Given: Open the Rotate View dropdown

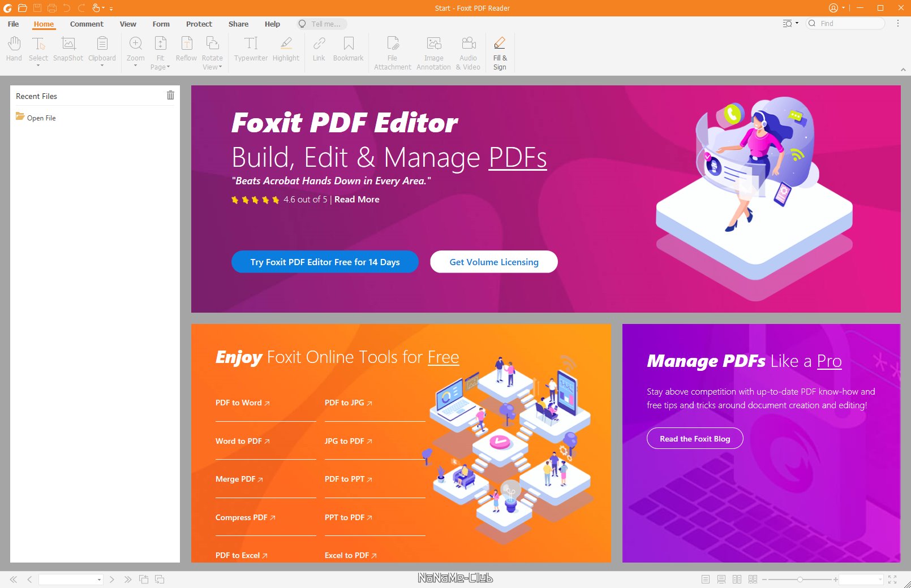Looking at the screenshot, I should pos(212,67).
